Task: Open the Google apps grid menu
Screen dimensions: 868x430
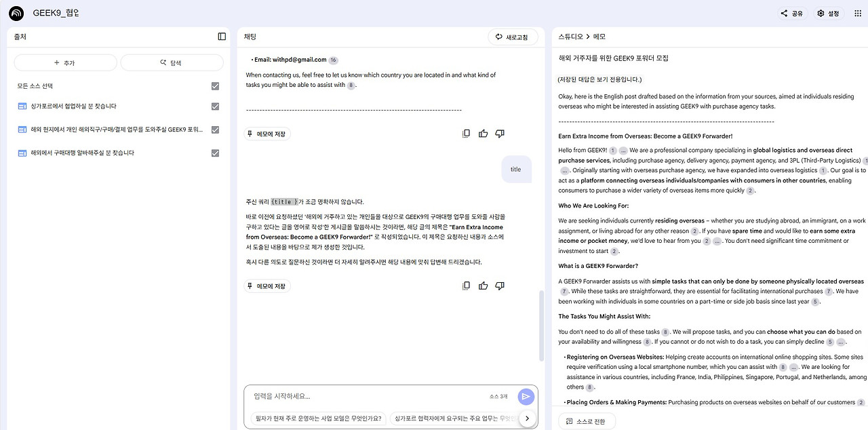Action: [857, 13]
